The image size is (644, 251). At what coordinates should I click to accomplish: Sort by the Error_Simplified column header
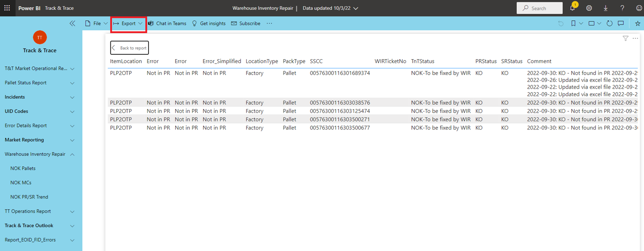222,61
